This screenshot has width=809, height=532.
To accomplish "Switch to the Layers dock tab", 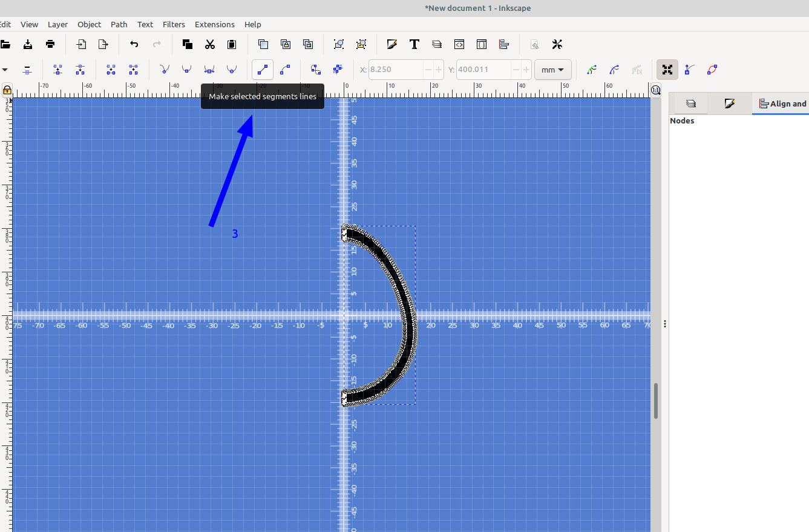I will (x=691, y=104).
